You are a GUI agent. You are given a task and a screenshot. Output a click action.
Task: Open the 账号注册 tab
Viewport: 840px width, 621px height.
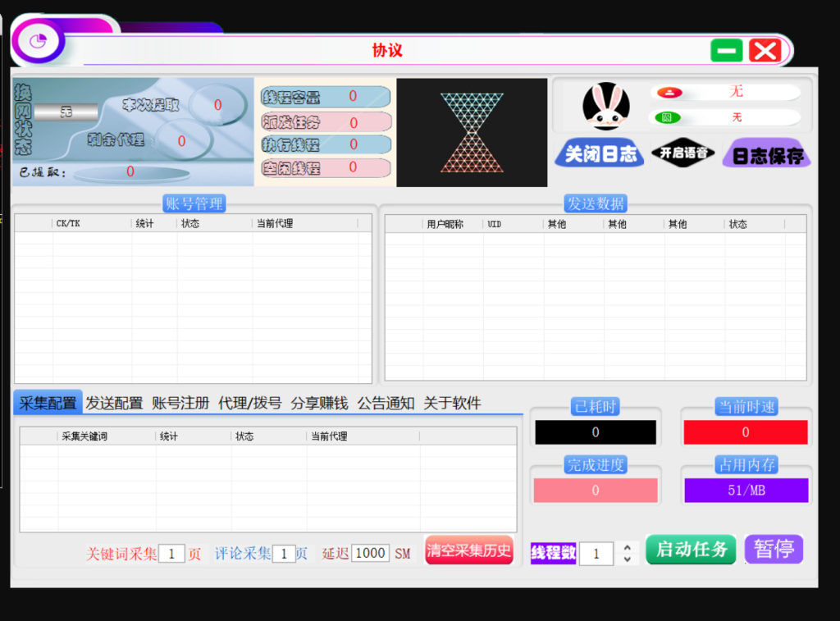click(x=180, y=403)
